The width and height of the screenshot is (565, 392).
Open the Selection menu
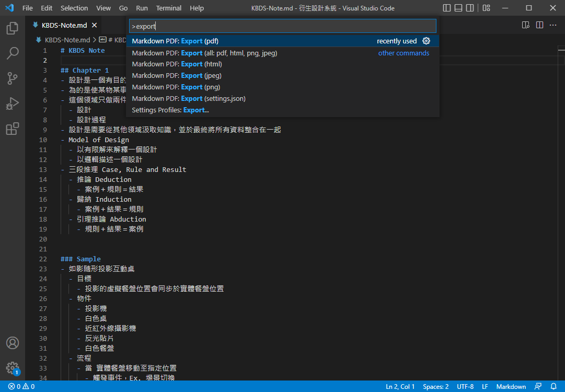coord(74,8)
